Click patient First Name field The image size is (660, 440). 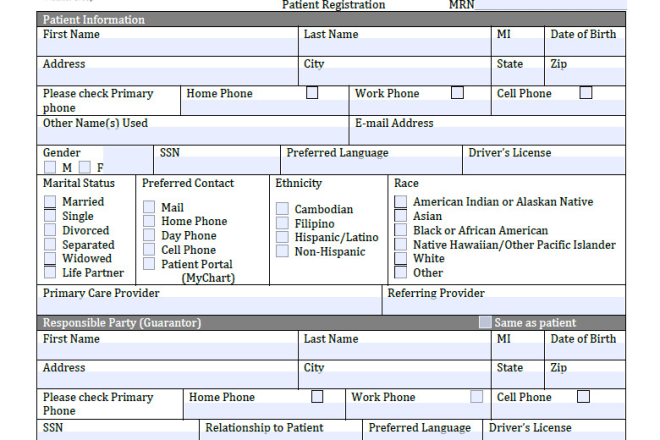[x=168, y=47]
